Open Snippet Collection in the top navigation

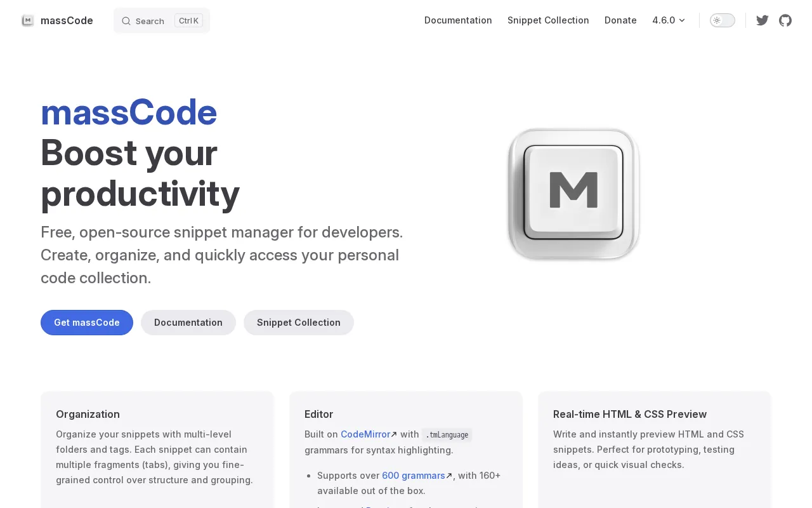548,20
